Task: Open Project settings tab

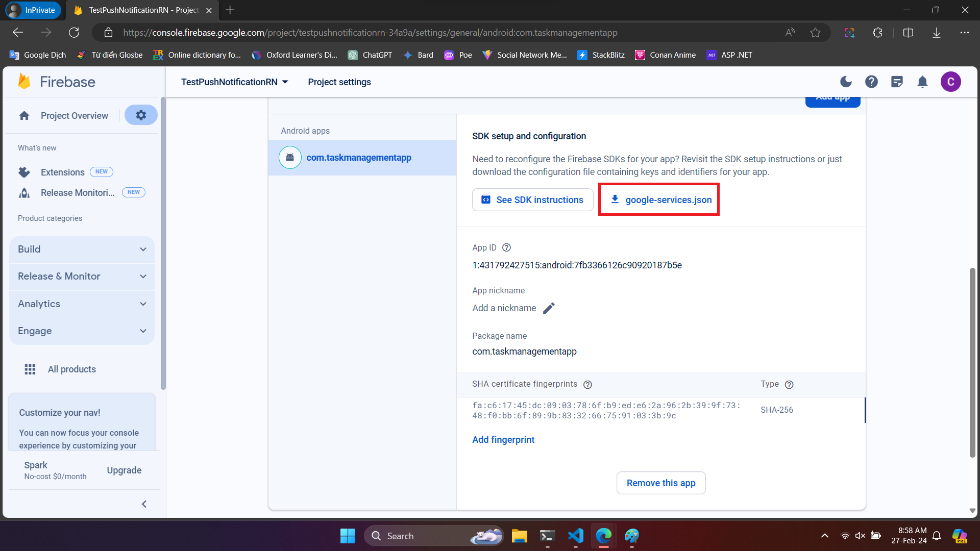Action: 339,82
